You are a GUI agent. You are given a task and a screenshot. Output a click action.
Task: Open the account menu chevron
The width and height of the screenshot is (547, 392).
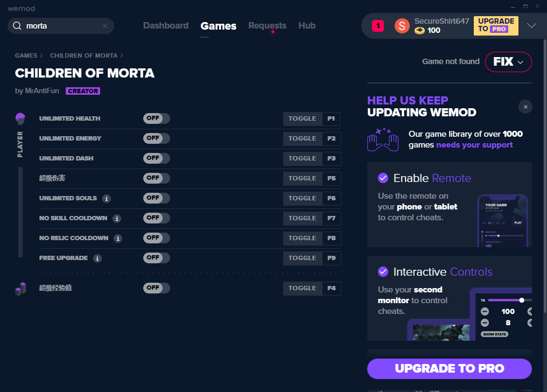(531, 26)
